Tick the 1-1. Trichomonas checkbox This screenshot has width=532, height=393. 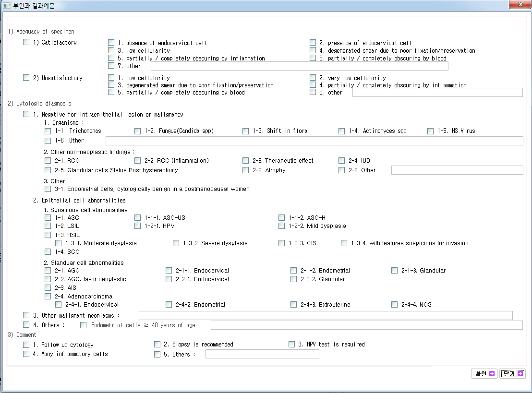pos(48,131)
